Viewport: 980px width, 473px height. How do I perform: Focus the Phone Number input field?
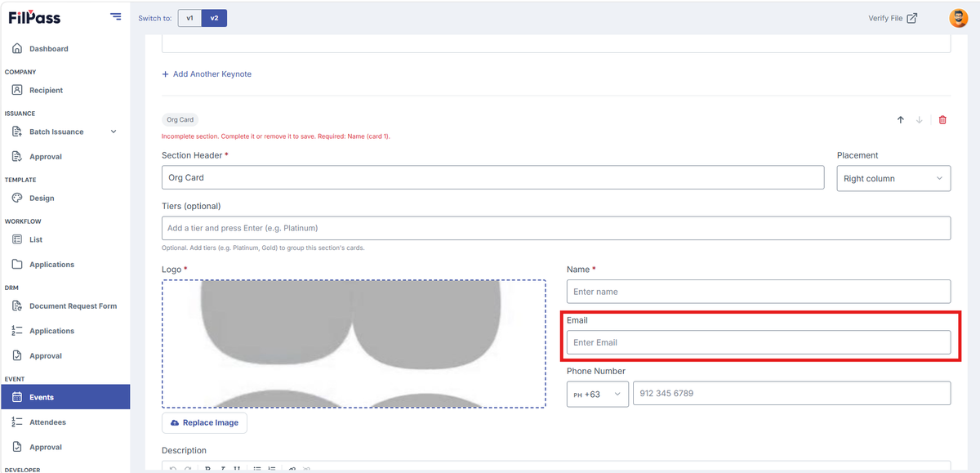click(x=792, y=394)
